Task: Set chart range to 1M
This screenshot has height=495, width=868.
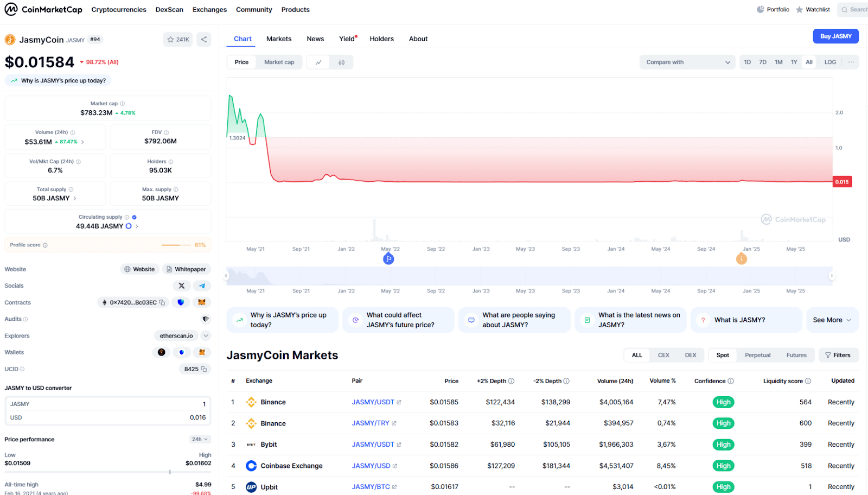Action: pos(778,62)
